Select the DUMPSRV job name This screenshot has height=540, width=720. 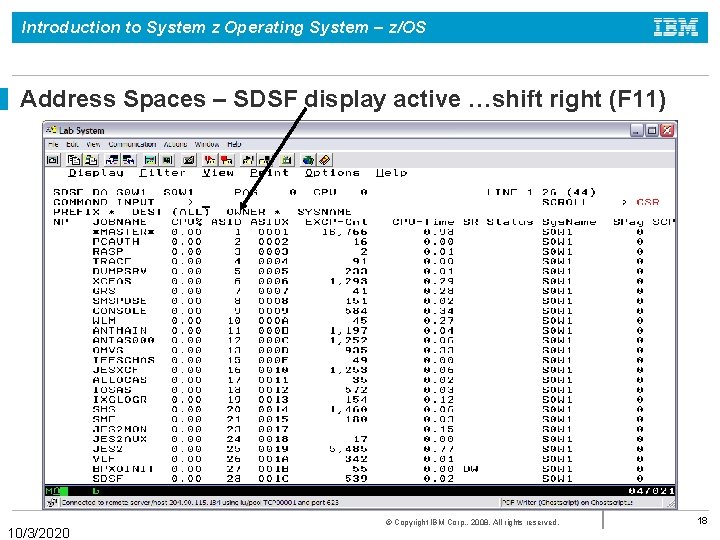coord(119,271)
